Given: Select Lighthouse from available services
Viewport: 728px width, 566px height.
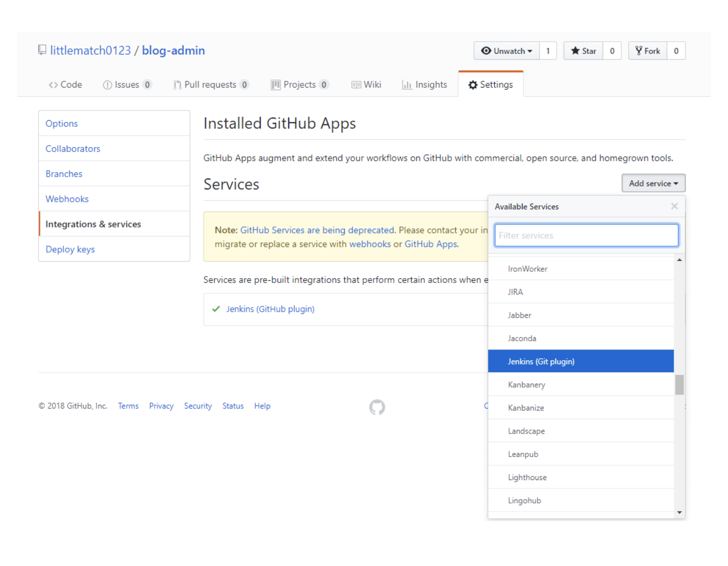Looking at the screenshot, I should pyautogui.click(x=581, y=477).
